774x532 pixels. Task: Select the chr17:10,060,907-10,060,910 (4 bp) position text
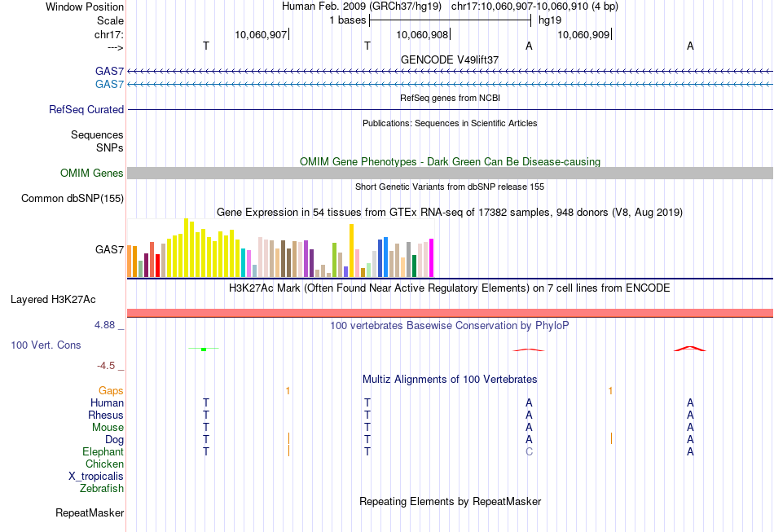click(534, 7)
